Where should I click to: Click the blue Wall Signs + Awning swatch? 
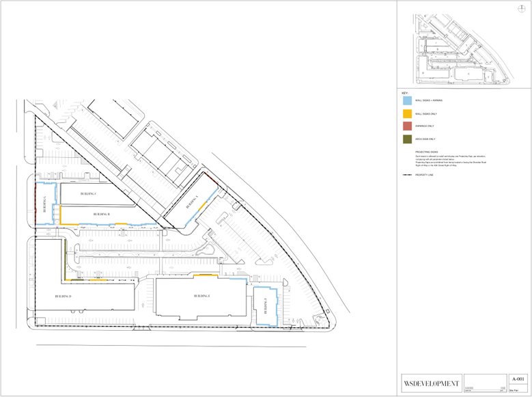[408, 100]
